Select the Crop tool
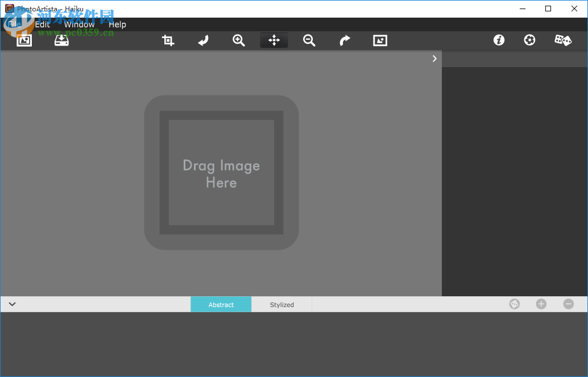This screenshot has height=377, width=588. [x=168, y=40]
